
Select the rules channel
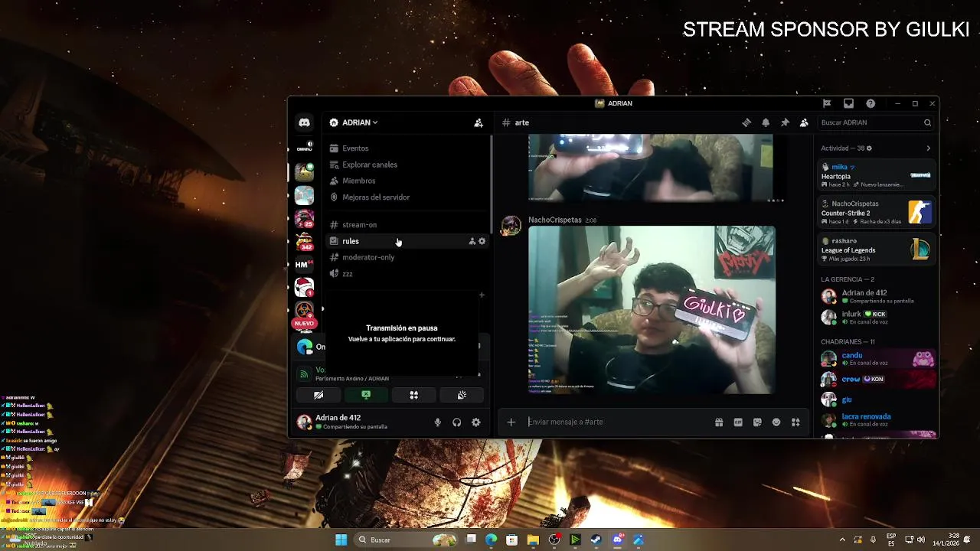tap(407, 241)
